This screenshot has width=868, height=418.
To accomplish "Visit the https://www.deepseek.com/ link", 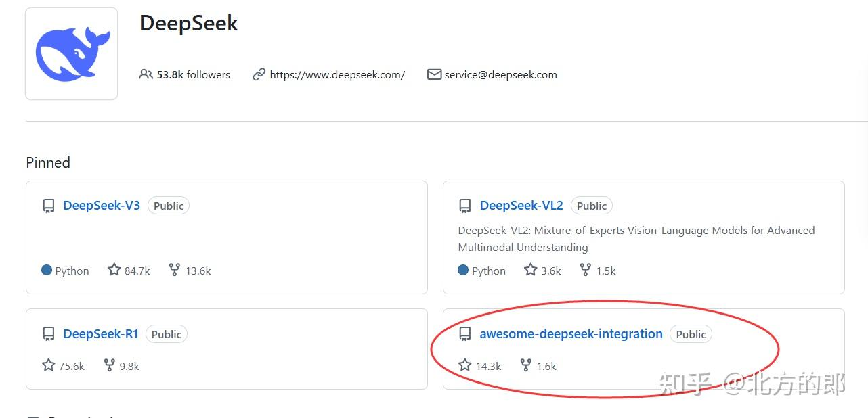I will click(x=337, y=74).
